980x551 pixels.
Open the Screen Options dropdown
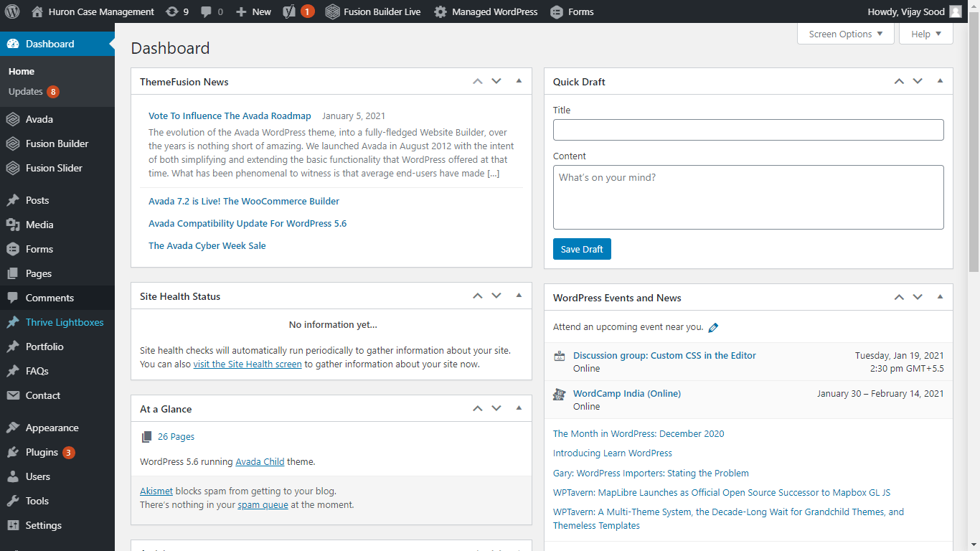pos(846,34)
